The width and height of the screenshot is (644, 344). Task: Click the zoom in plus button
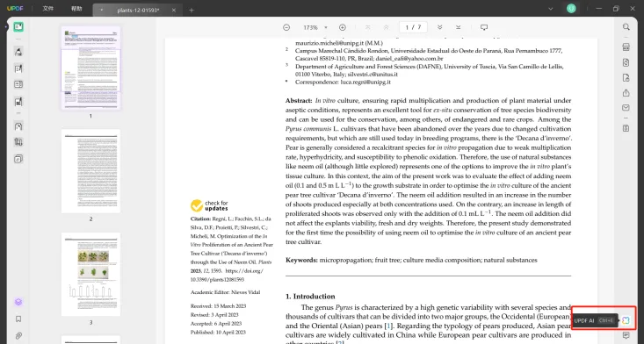343,27
